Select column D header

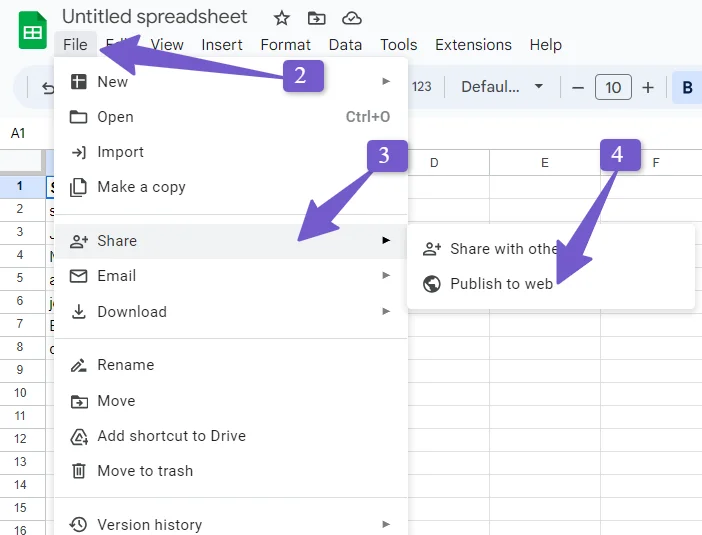(x=448, y=163)
